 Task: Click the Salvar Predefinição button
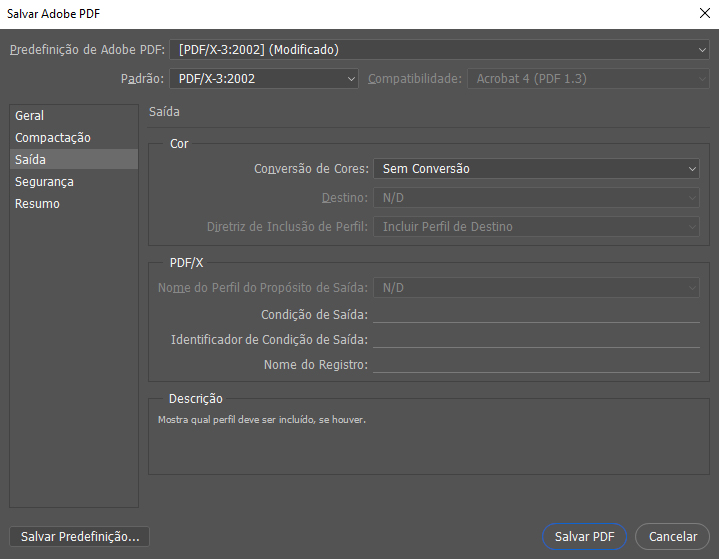[x=79, y=537]
